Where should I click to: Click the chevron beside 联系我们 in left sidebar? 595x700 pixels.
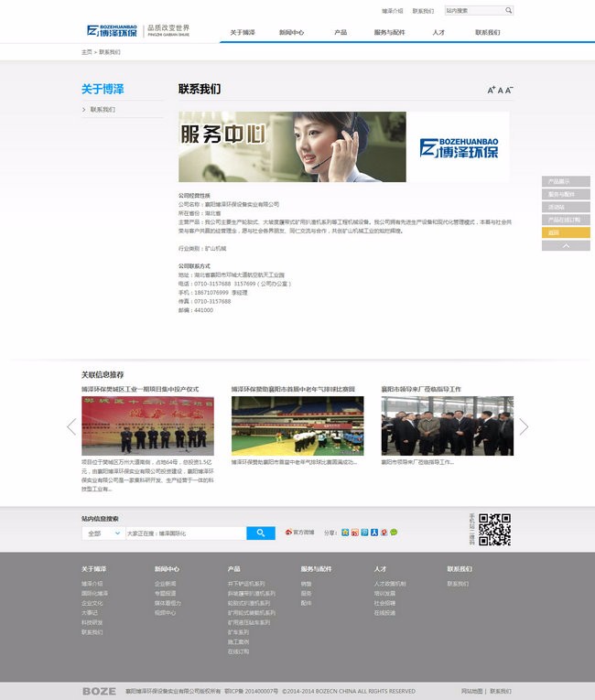click(83, 110)
